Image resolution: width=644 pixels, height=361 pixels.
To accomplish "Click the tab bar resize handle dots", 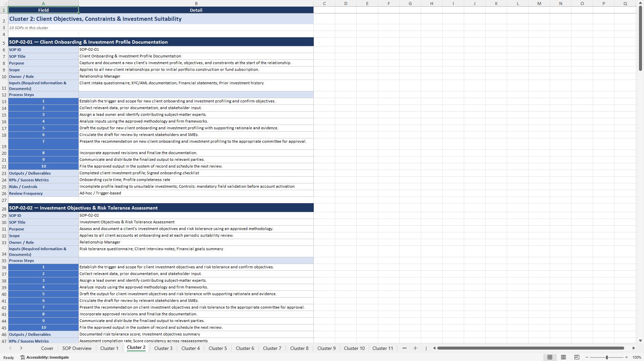I will coord(426,349).
